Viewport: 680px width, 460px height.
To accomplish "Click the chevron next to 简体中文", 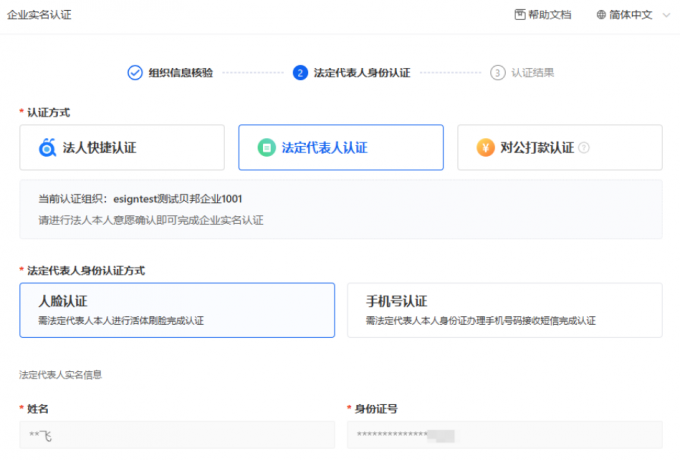I will pyautogui.click(x=667, y=15).
